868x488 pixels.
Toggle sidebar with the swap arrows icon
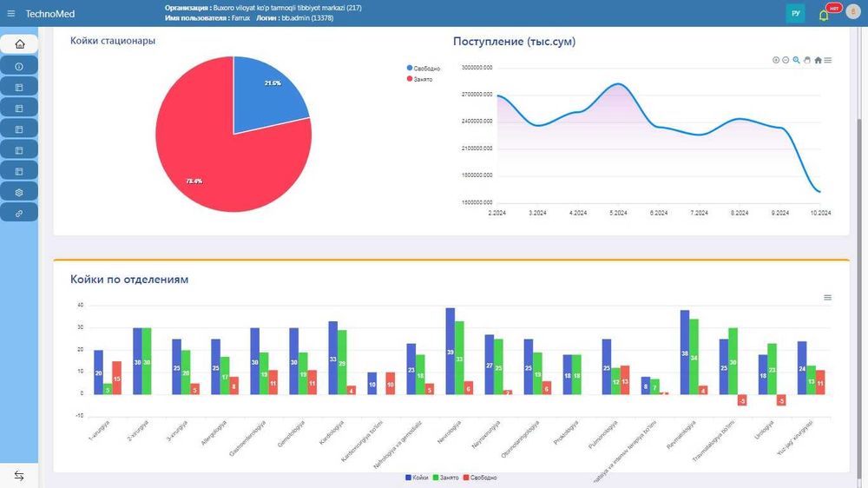19,475
